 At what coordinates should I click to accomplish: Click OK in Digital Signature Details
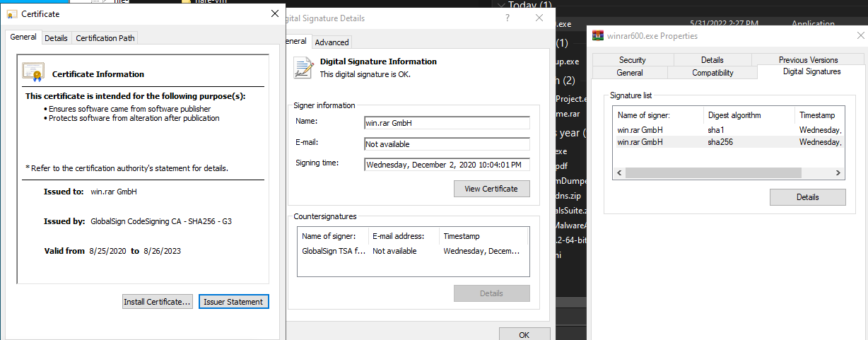(x=524, y=334)
